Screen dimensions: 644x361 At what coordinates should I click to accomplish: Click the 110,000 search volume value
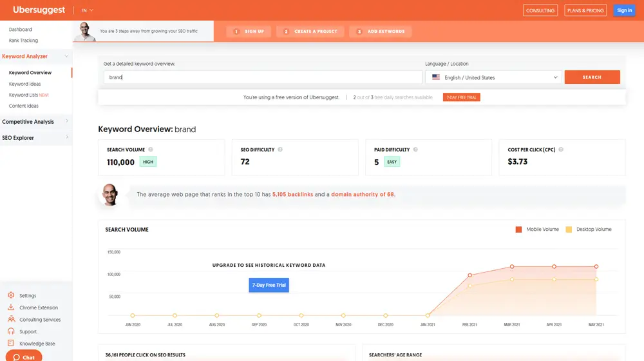point(121,162)
